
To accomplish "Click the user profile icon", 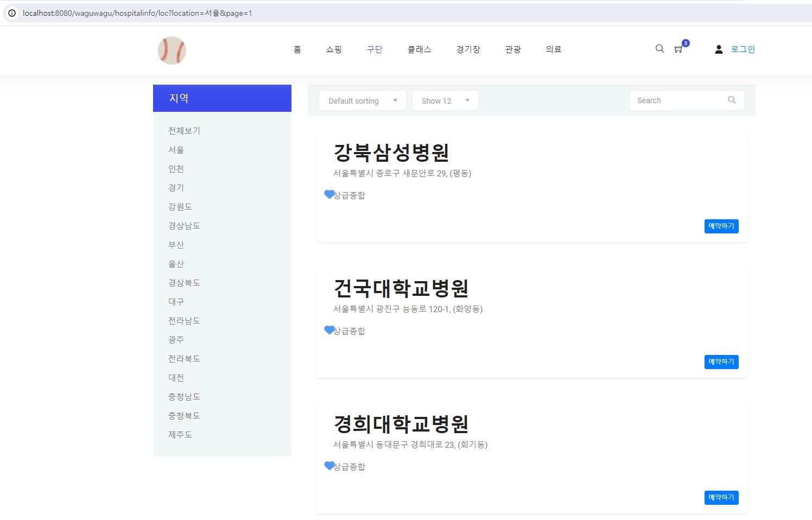I will coord(719,49).
